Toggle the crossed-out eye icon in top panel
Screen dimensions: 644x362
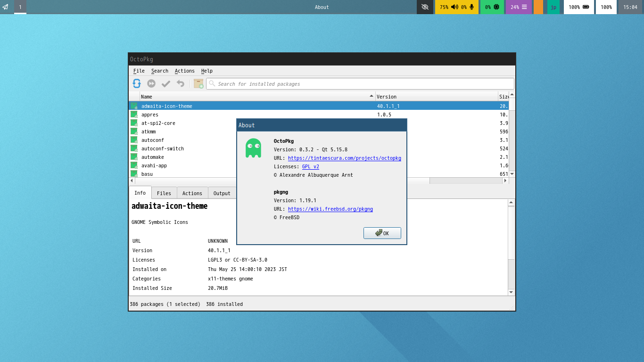coord(425,7)
